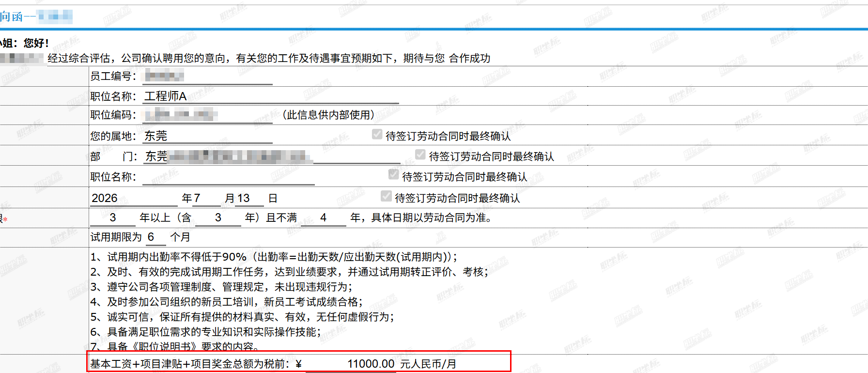Click the salary amount field 11000.00
Viewport: 868px width, 373px height.
tap(351, 364)
